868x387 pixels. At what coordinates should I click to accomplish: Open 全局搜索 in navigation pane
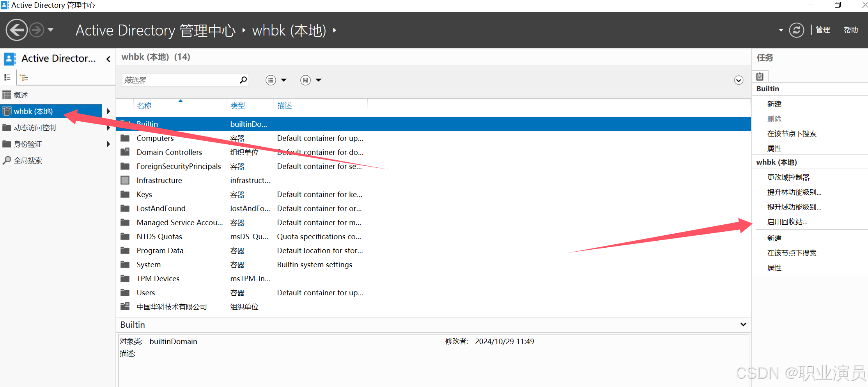(28, 160)
